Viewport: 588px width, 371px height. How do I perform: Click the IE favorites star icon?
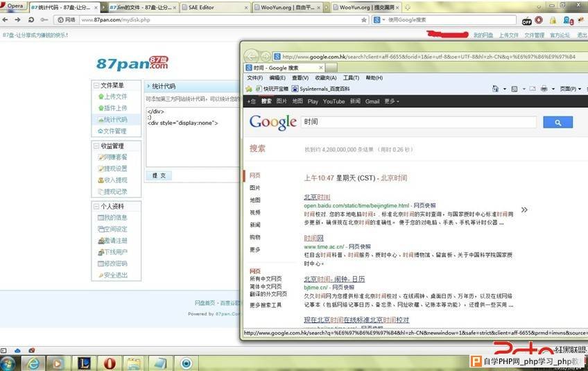(x=249, y=89)
